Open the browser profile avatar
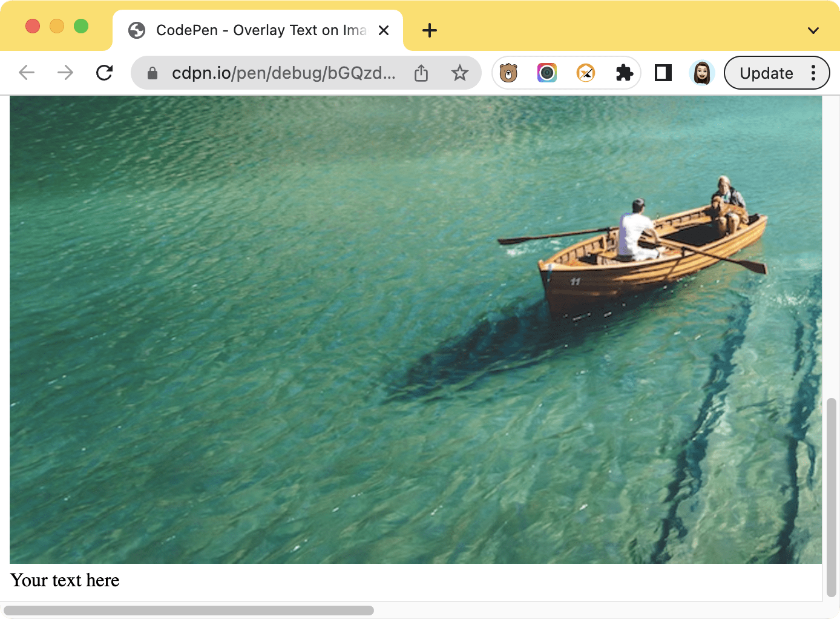 [x=701, y=73]
